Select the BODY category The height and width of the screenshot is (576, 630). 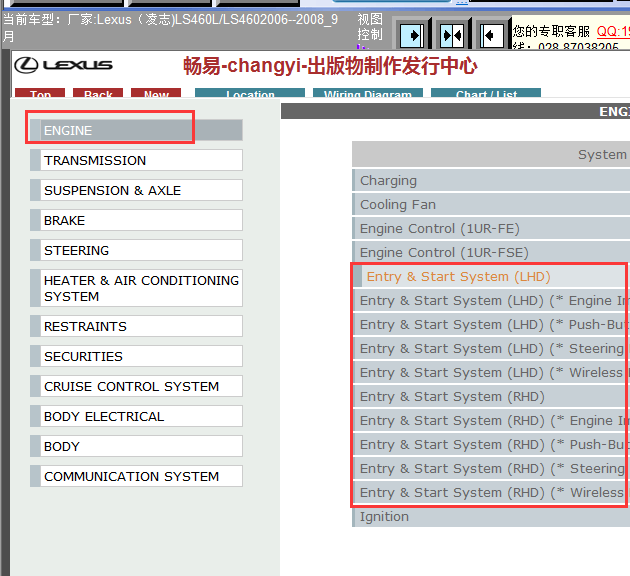tap(136, 446)
